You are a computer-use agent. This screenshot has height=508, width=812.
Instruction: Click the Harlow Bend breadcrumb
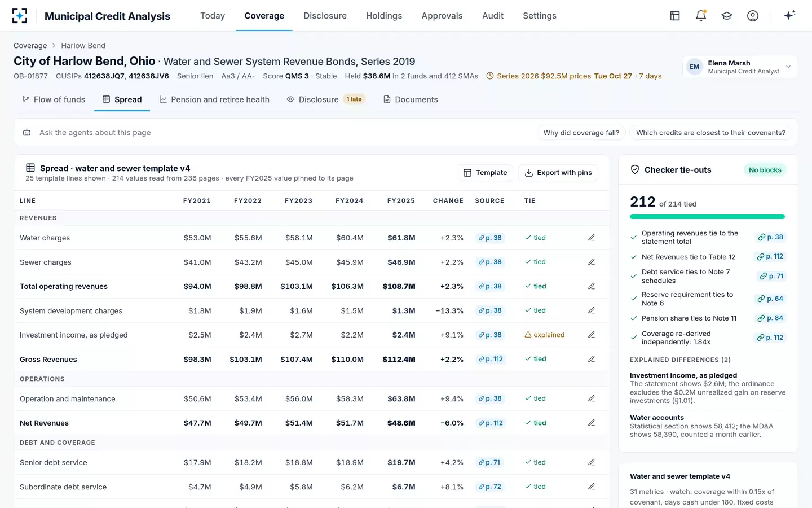coord(83,46)
